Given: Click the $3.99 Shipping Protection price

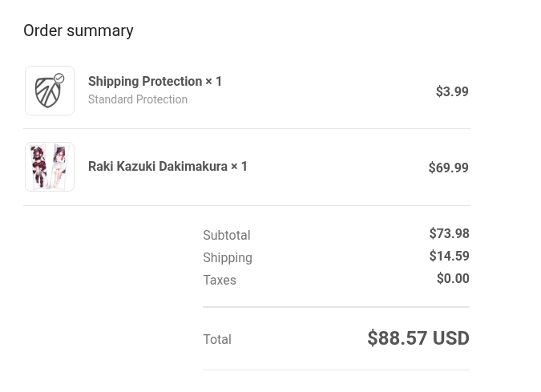Looking at the screenshot, I should pyautogui.click(x=452, y=91).
